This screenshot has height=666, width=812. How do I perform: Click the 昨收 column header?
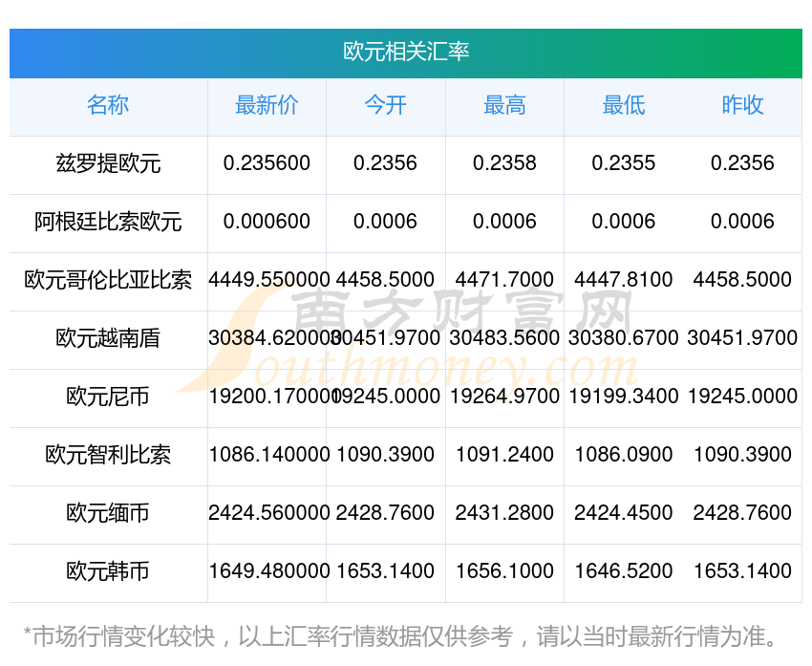click(x=742, y=105)
